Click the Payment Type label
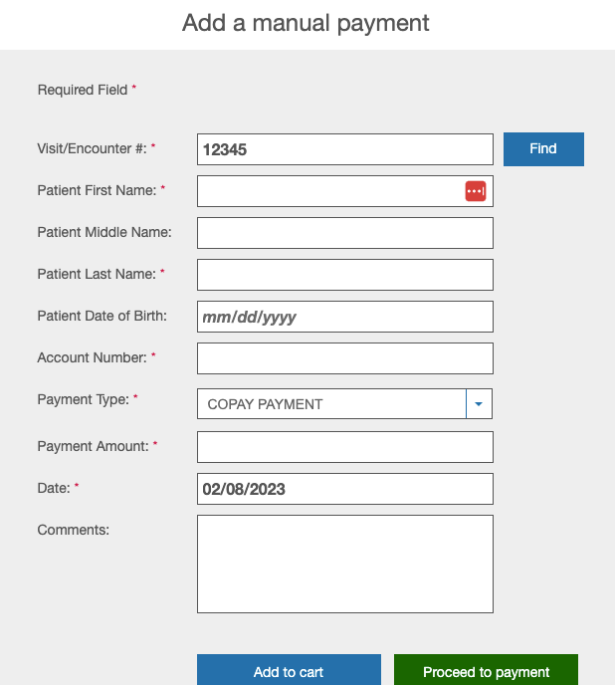The width and height of the screenshot is (616, 685). tap(83, 399)
